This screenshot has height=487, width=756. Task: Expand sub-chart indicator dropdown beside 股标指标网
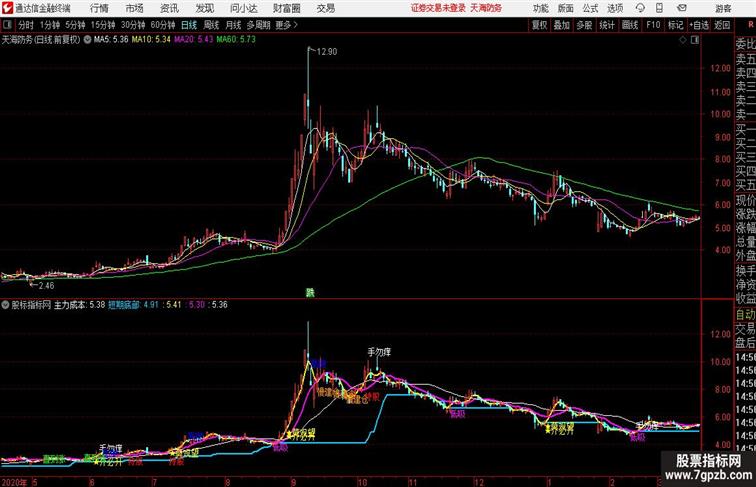coord(5,305)
